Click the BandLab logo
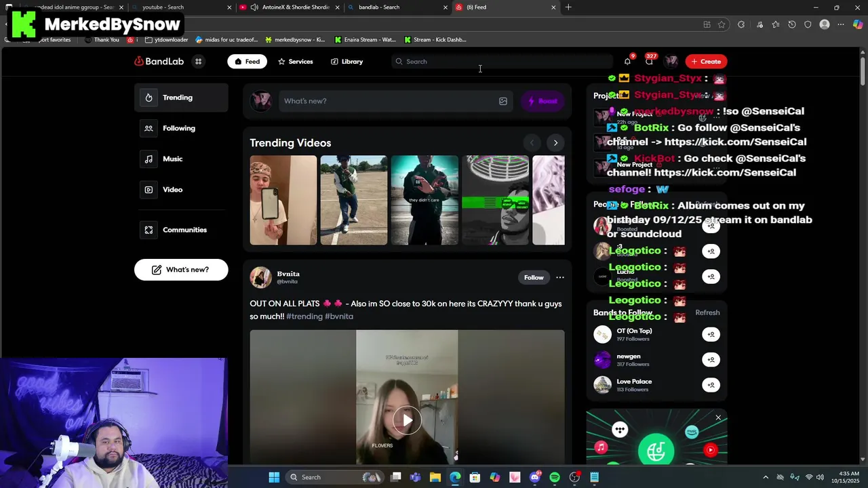This screenshot has width=868, height=488. click(159, 62)
